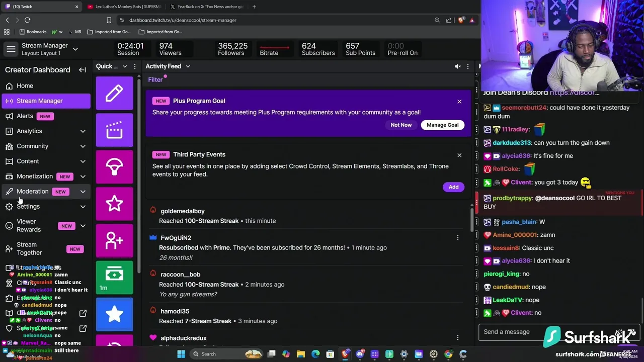Viewport: 644px width, 362px height.
Task: Open the browser apps grid icon
Action: [x=7, y=32]
